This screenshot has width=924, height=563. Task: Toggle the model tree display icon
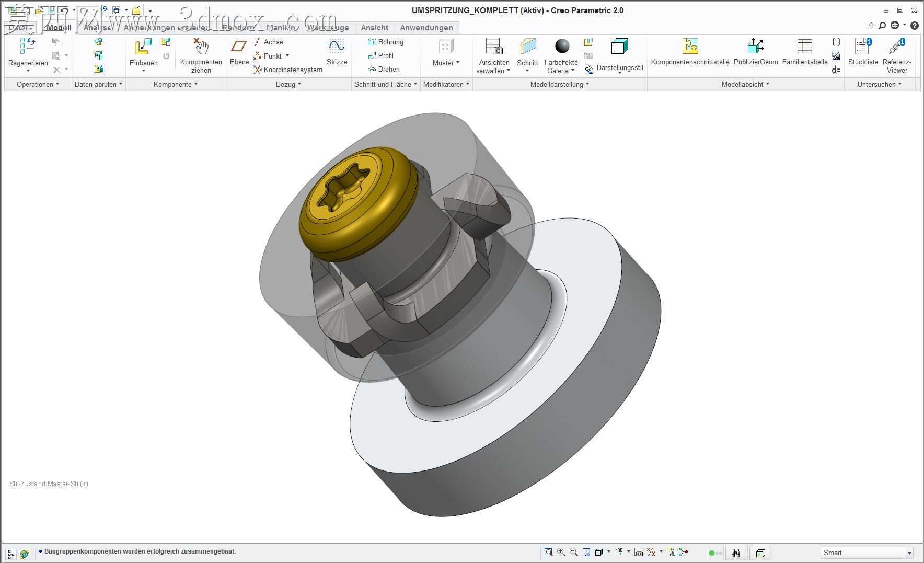[11, 554]
